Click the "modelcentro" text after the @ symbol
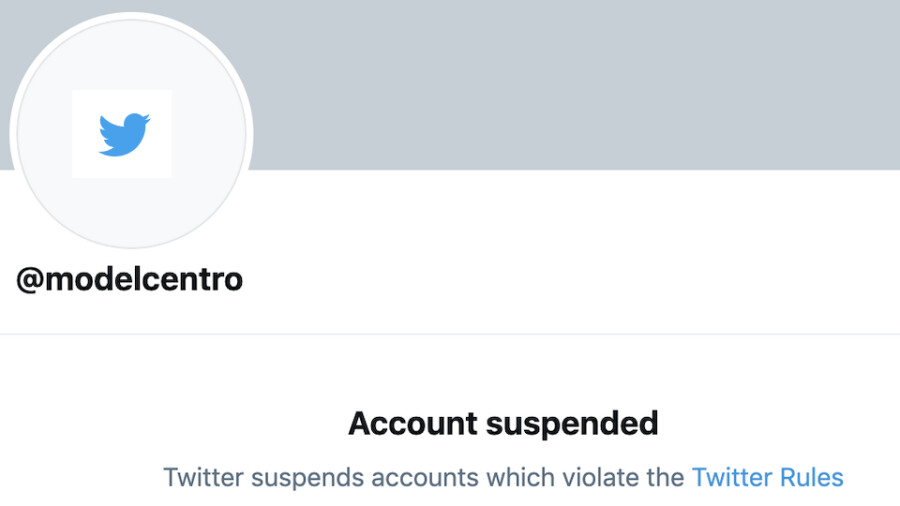The width and height of the screenshot is (900, 506). (x=143, y=280)
